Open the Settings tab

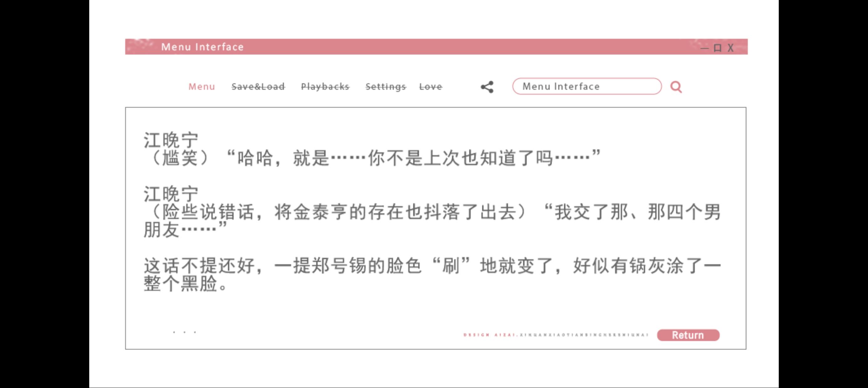(385, 87)
